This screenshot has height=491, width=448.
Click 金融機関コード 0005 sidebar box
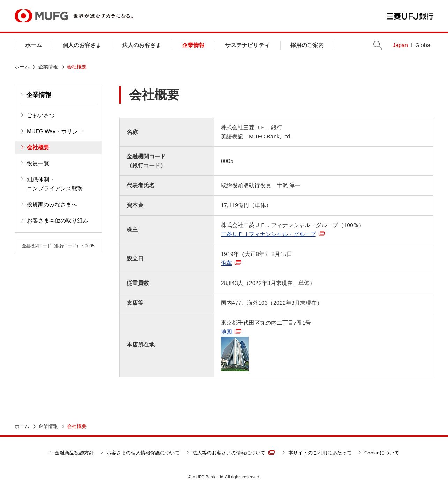point(58,246)
